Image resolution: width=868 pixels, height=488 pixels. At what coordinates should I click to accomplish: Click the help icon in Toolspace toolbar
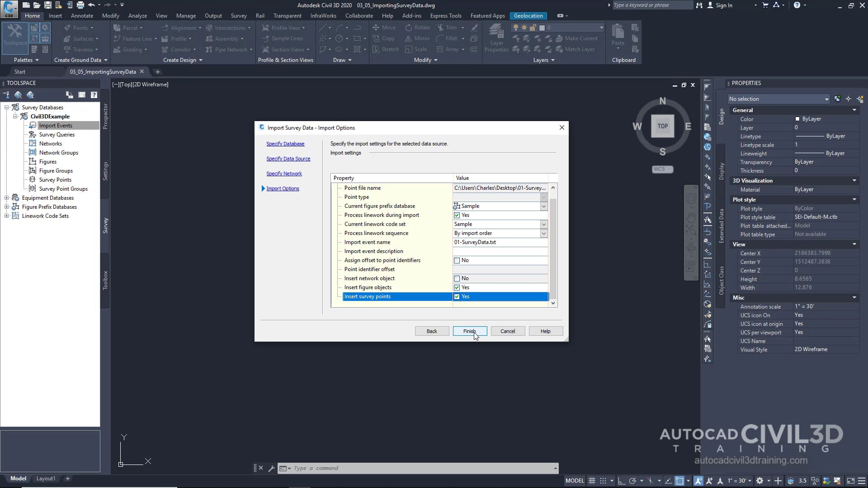click(94, 95)
